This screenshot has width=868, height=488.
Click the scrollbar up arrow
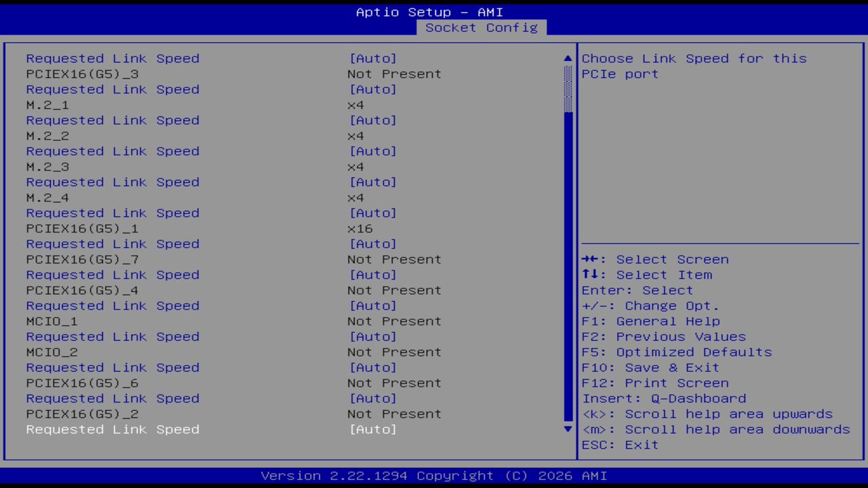(x=567, y=58)
